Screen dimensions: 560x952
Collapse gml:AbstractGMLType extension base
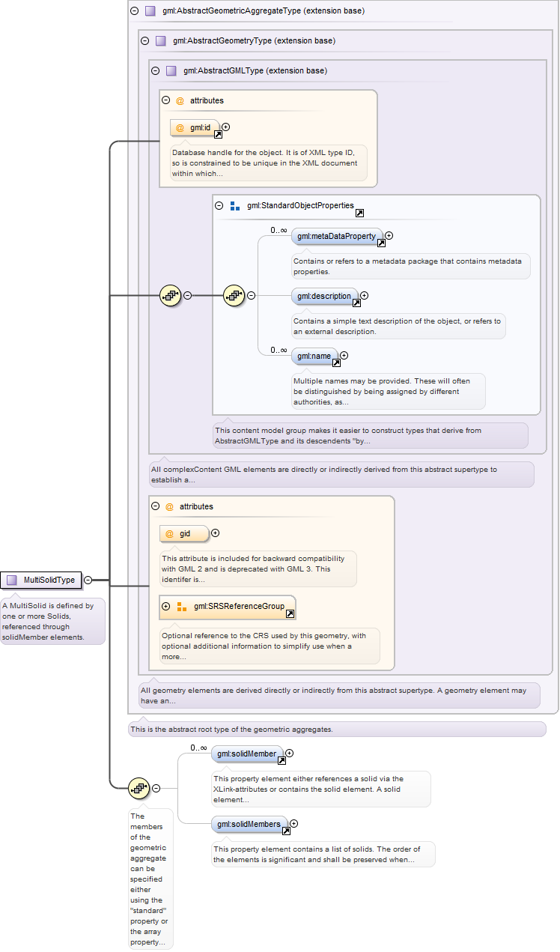[156, 71]
